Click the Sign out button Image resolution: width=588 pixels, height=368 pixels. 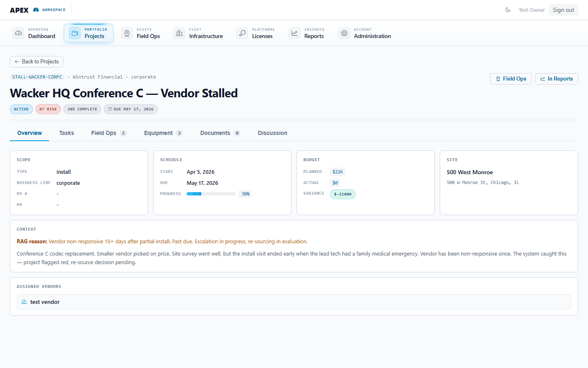563,10
